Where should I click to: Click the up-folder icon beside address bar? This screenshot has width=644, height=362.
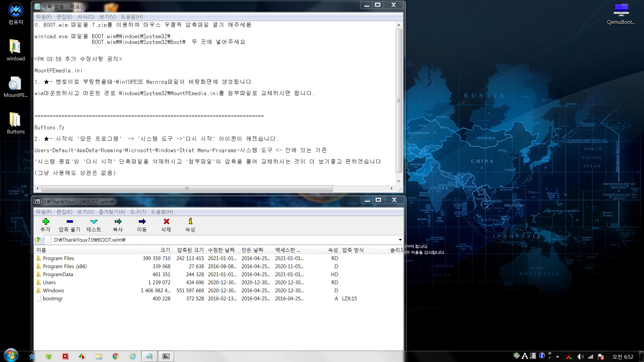click(x=38, y=240)
